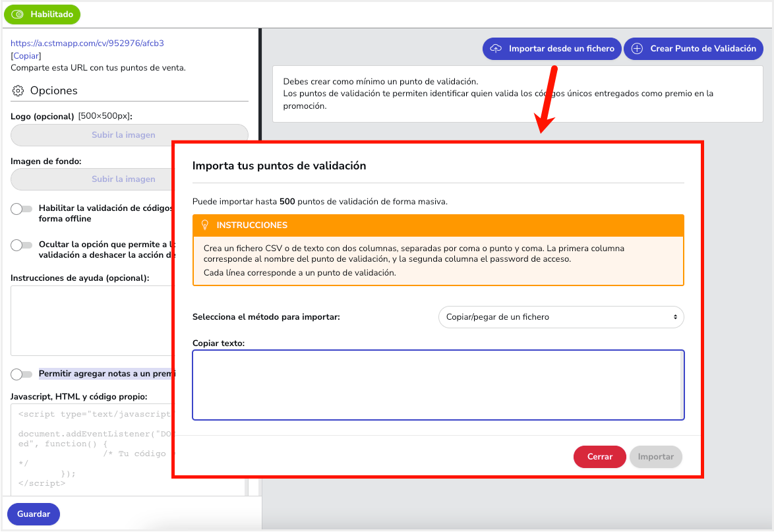Click the Copiar link under the URL
774x532 pixels.
26,56
